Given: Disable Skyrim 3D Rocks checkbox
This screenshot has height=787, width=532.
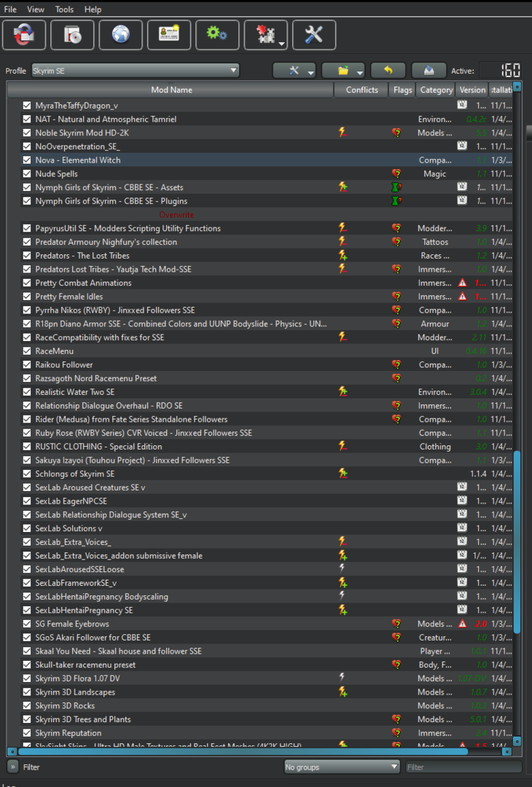Looking at the screenshot, I should (27, 705).
